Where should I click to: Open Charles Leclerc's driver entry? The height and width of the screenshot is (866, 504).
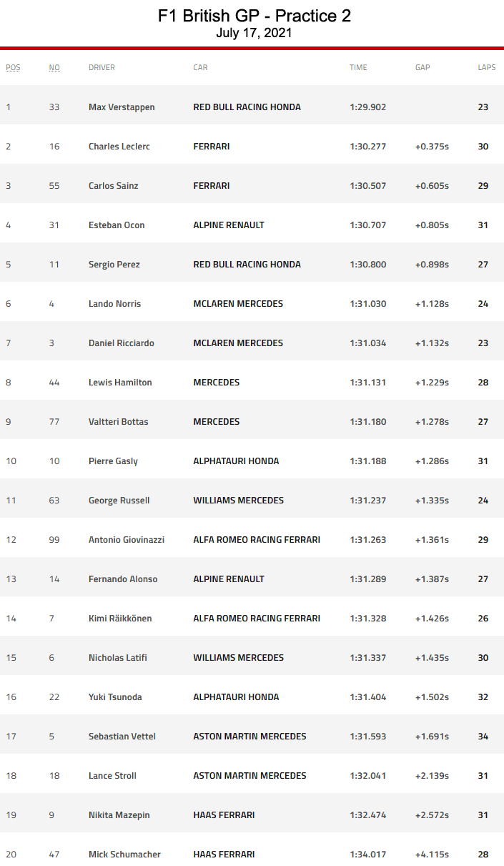(119, 147)
